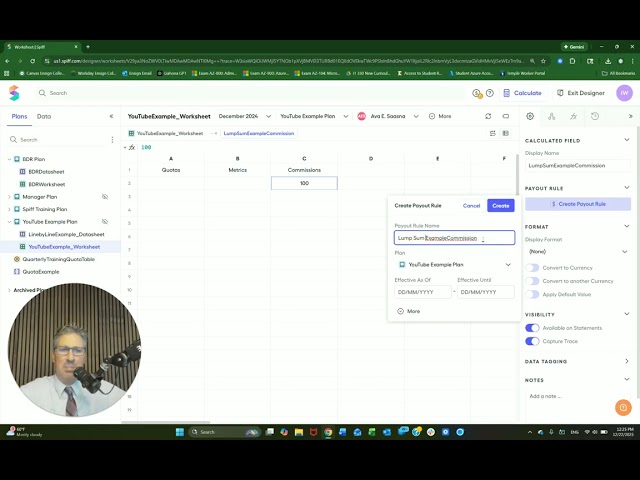Click the Effective Until date field
This screenshot has height=480, width=640.
click(x=486, y=292)
